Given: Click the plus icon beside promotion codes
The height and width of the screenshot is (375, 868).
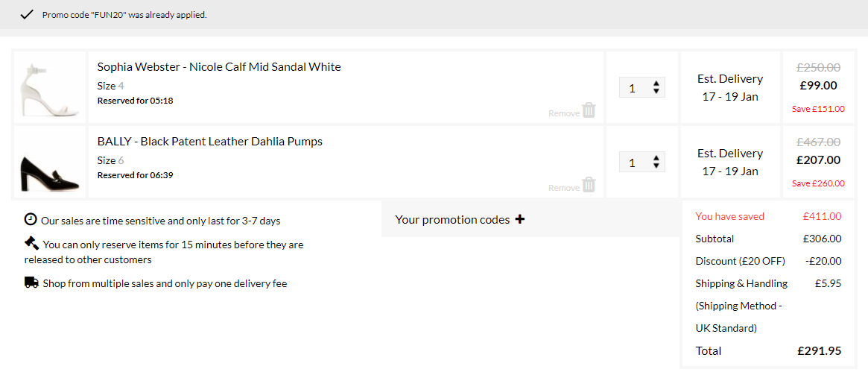Looking at the screenshot, I should click(x=519, y=219).
